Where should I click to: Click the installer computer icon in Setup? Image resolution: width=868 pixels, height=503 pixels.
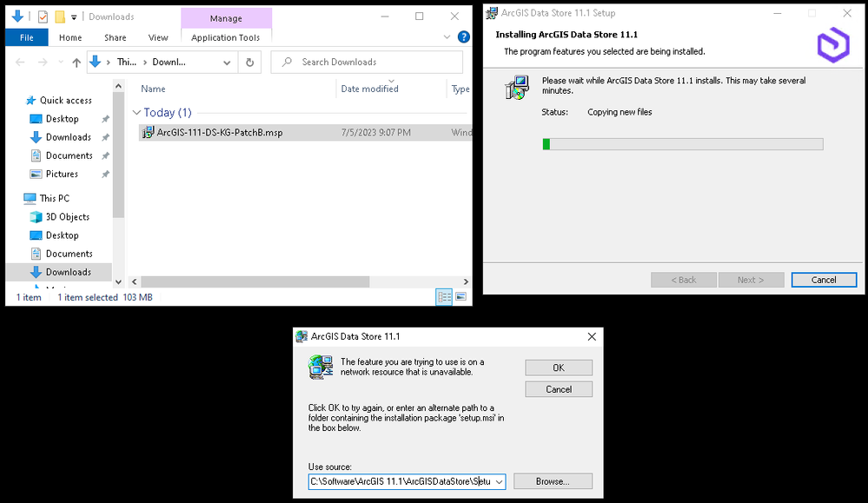(x=517, y=88)
